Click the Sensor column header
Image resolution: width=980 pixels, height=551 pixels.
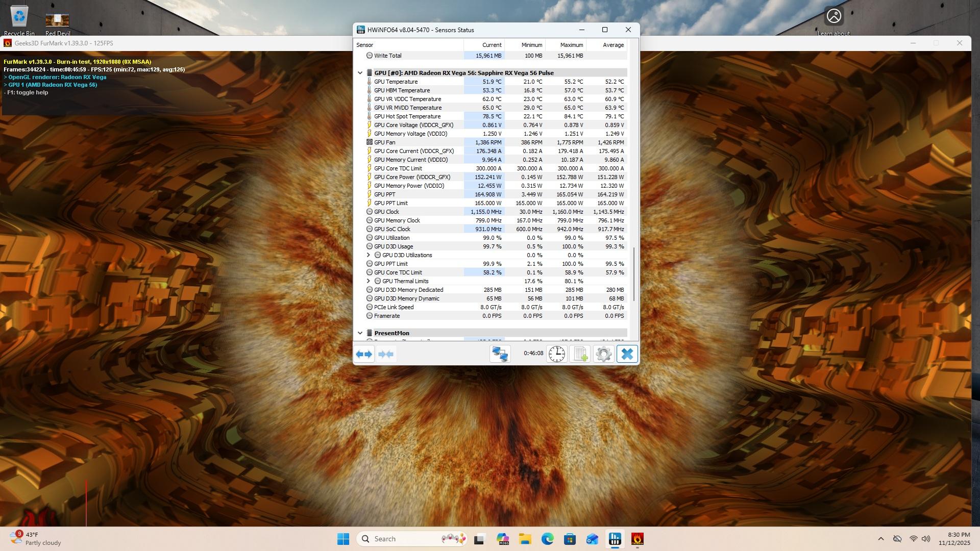(409, 45)
